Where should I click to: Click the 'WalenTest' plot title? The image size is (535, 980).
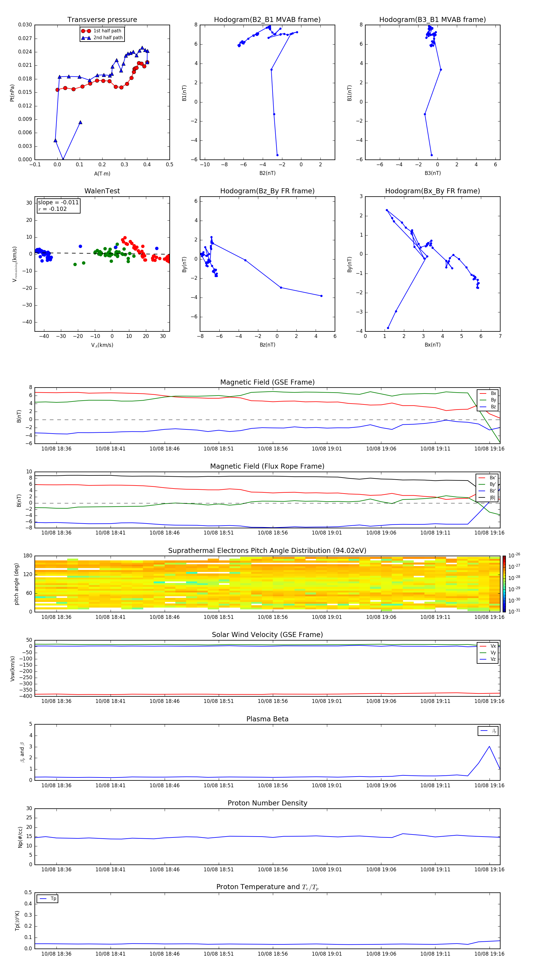tap(102, 191)
